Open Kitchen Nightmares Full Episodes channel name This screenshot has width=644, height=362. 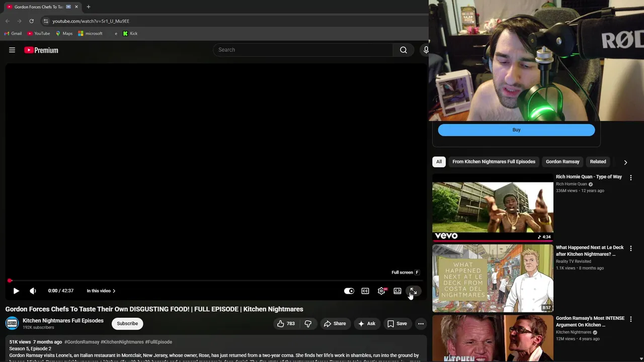(63, 321)
